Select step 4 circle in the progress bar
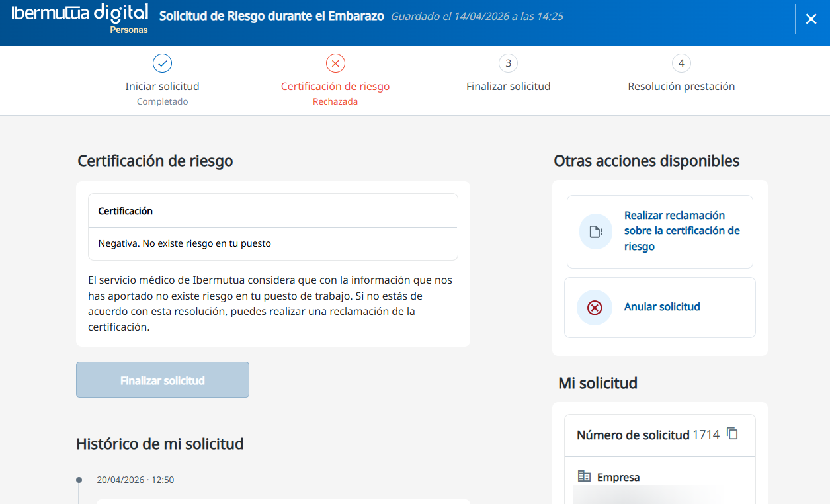 click(681, 63)
